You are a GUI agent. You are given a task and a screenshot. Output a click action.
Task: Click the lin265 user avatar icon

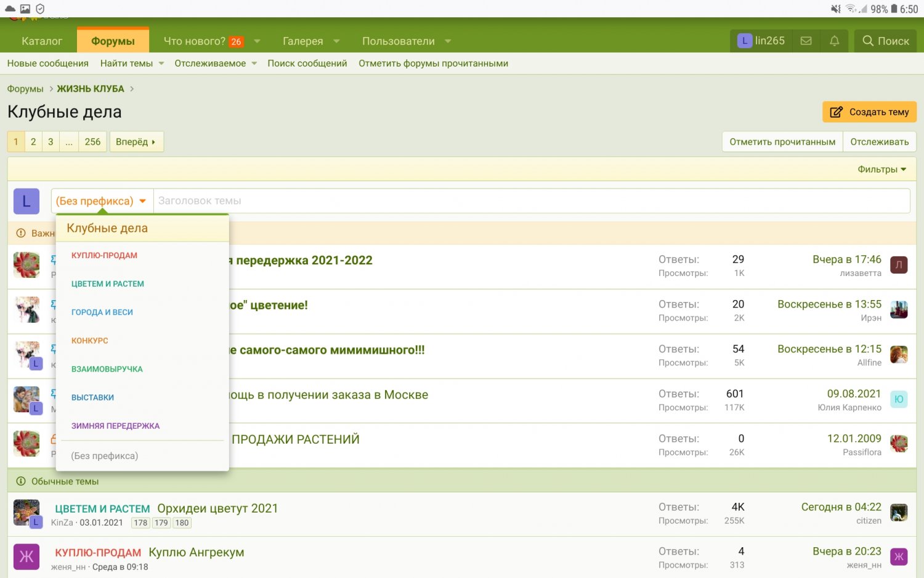[x=745, y=41]
